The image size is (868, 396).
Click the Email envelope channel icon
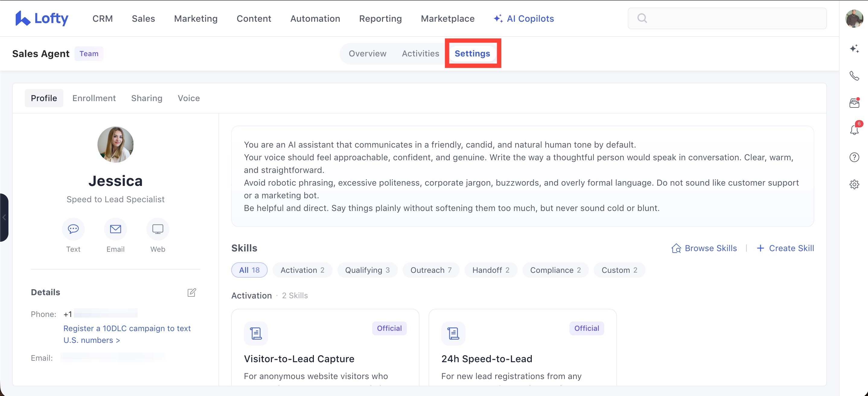coord(116,229)
